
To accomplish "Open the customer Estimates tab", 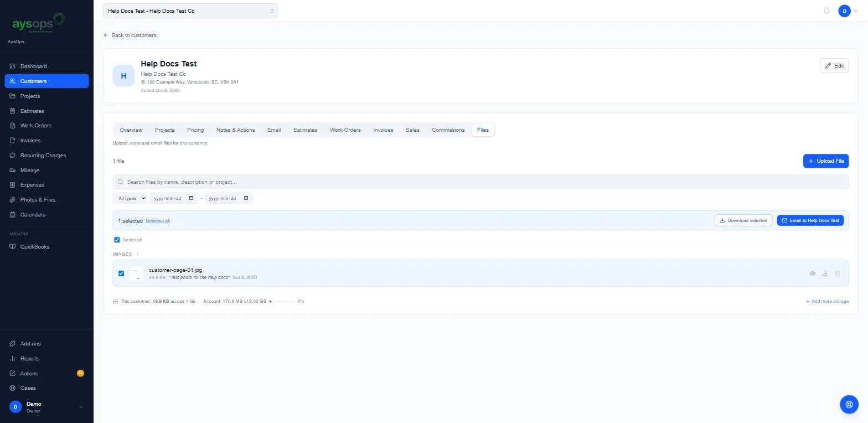I will 306,130.
